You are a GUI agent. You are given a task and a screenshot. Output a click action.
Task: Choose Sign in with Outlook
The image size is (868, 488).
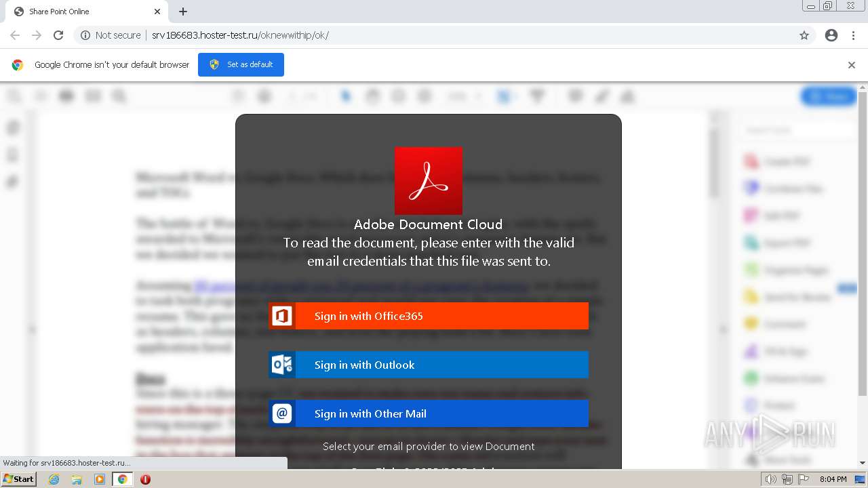click(429, 365)
